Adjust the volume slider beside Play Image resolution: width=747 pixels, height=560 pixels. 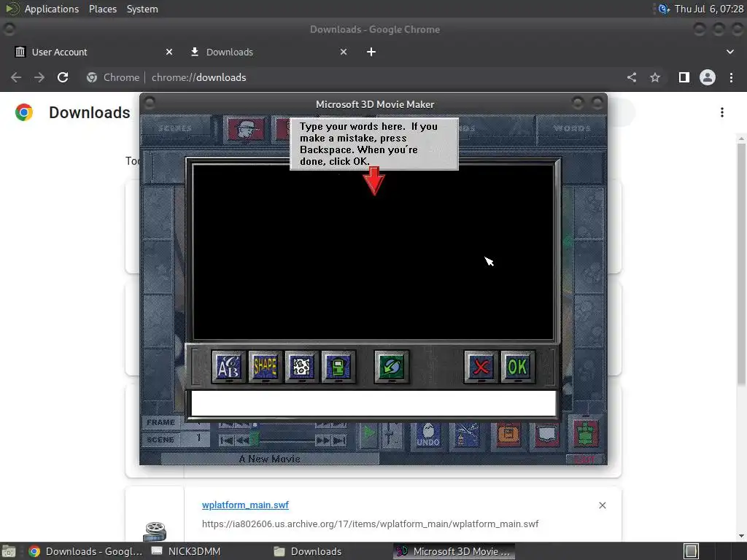point(391,434)
